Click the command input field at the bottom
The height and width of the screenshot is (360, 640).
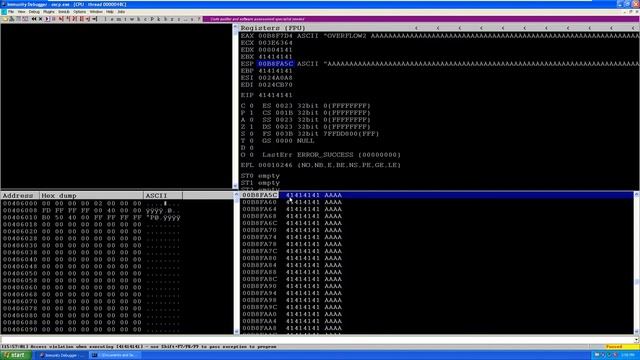click(317, 340)
